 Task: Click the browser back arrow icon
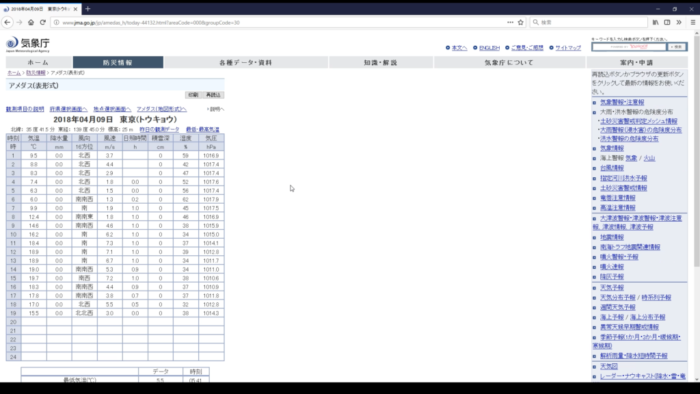(7, 22)
